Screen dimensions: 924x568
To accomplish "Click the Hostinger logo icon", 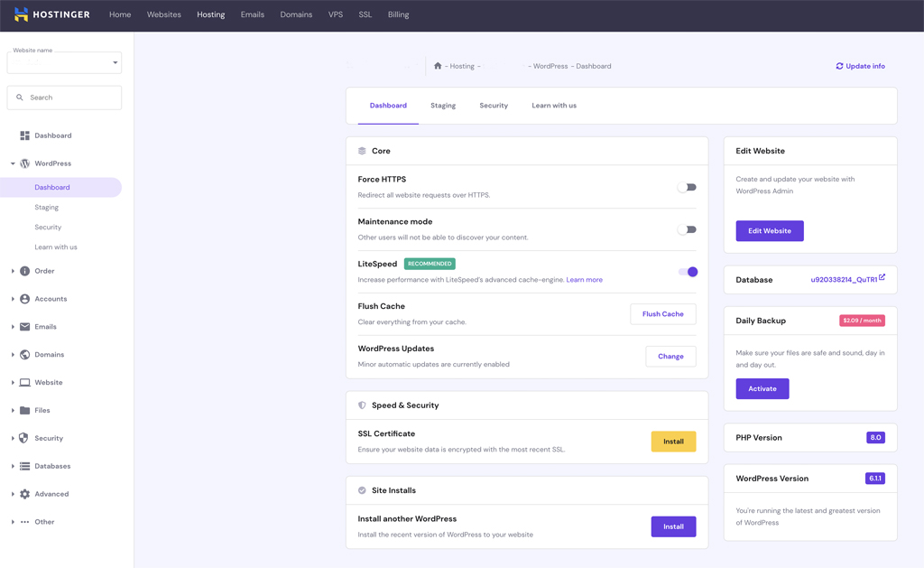I will click(22, 14).
